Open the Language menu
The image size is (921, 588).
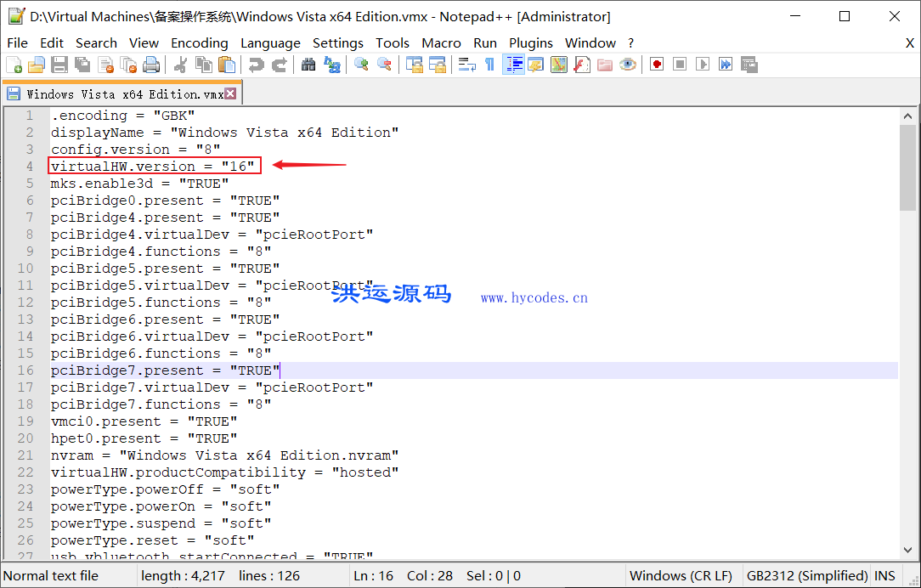(270, 42)
